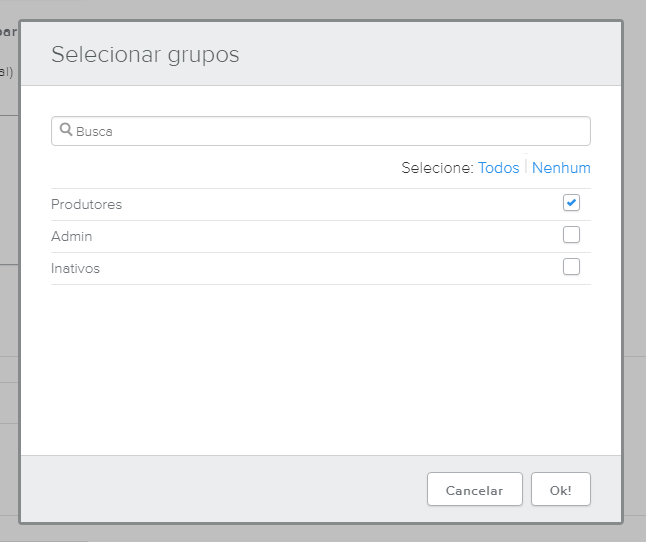
Task: Click the Admin group name
Action: tap(71, 236)
